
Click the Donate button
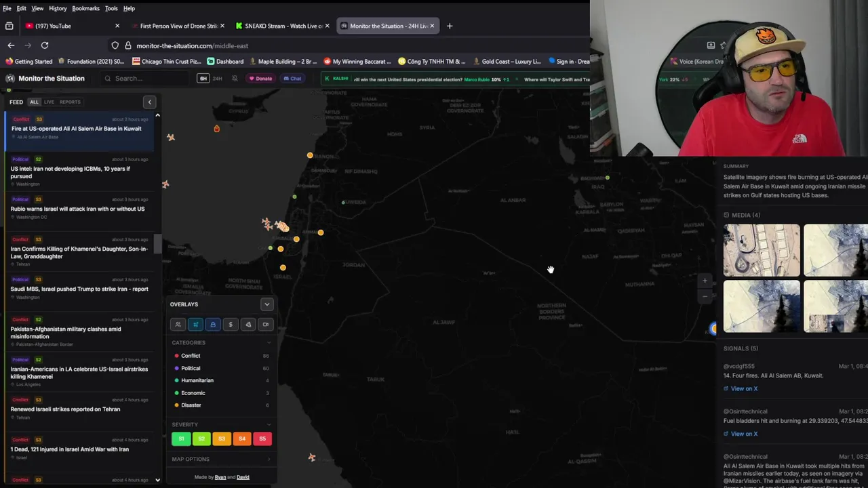click(x=260, y=79)
